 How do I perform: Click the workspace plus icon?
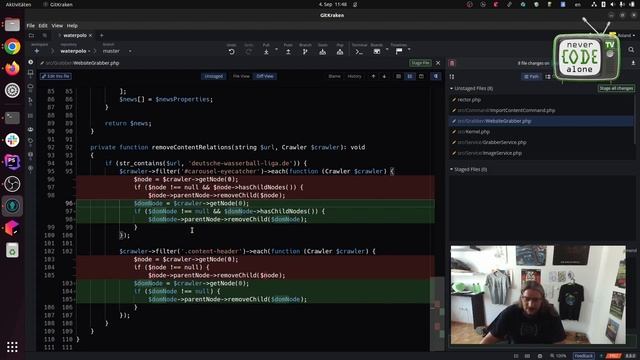point(37,51)
